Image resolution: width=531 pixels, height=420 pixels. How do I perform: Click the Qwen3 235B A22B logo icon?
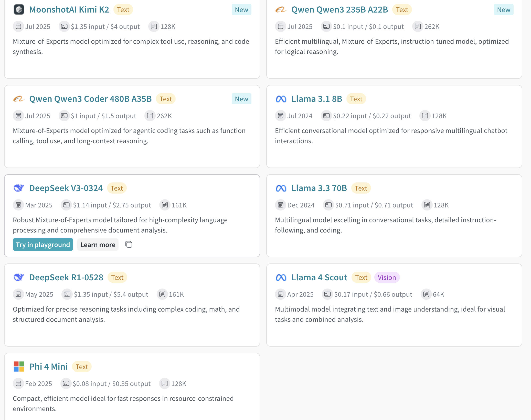281,10
